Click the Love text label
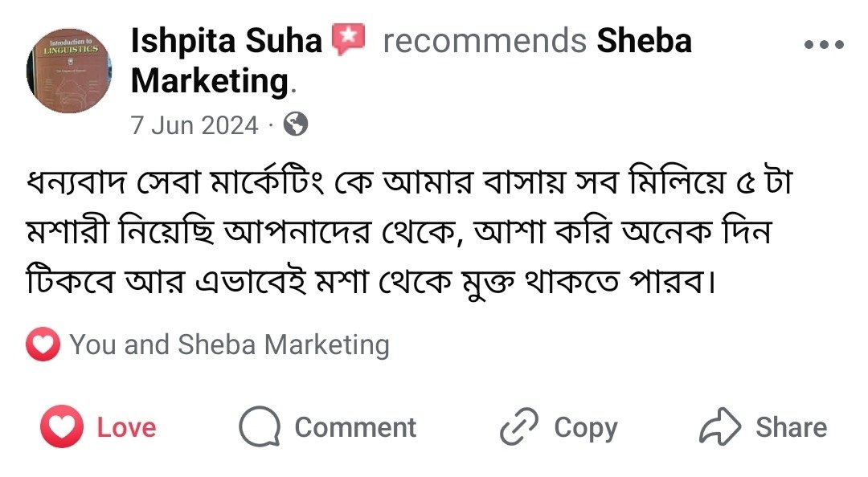Viewport: 868px width, 477px height. 126,427
